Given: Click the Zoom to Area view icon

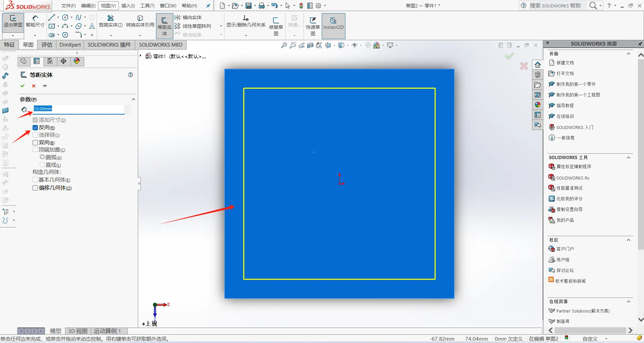Looking at the screenshot, I should pyautogui.click(x=293, y=45).
